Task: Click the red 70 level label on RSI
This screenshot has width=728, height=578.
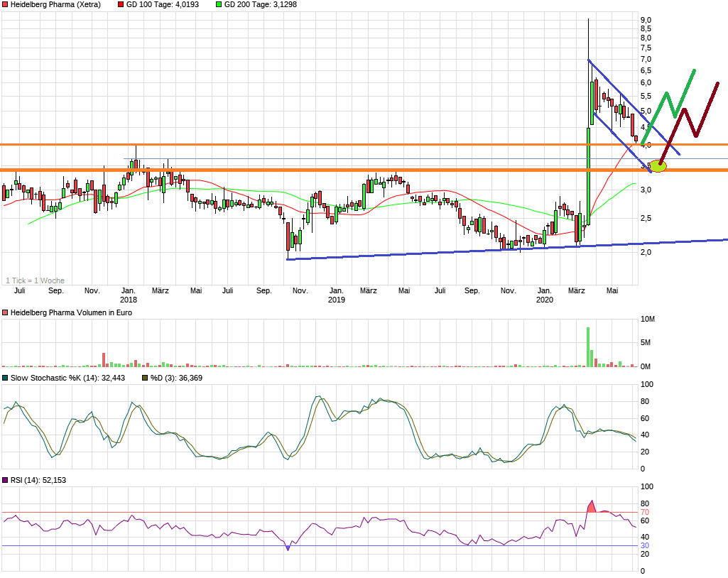Action: coord(645,512)
